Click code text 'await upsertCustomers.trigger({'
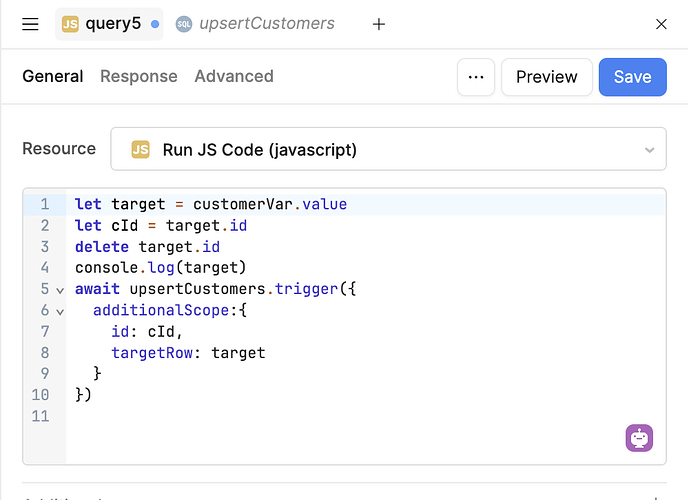Image resolution: width=688 pixels, height=500 pixels. coord(215,289)
